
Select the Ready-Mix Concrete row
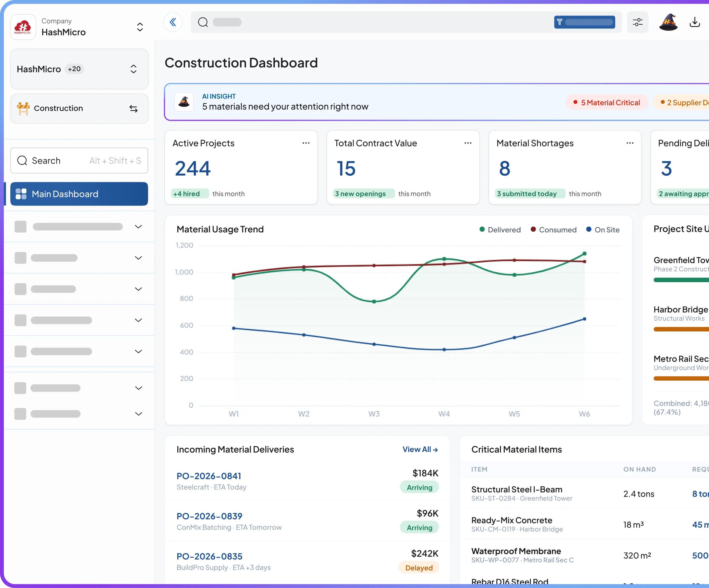(584, 524)
